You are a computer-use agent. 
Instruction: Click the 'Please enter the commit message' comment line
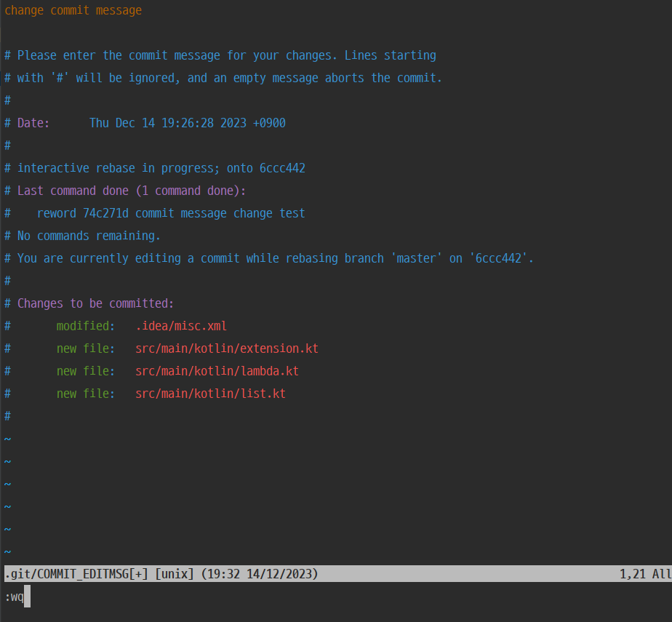(x=220, y=56)
